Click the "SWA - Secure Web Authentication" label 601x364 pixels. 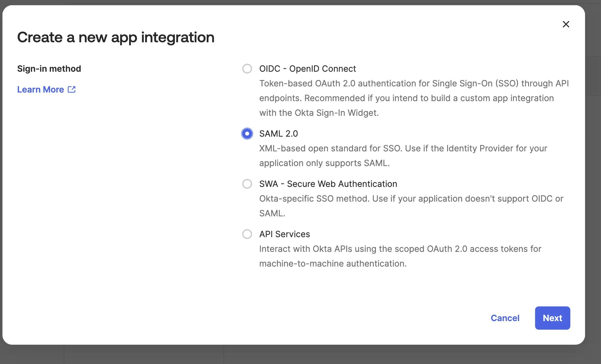pyautogui.click(x=328, y=184)
